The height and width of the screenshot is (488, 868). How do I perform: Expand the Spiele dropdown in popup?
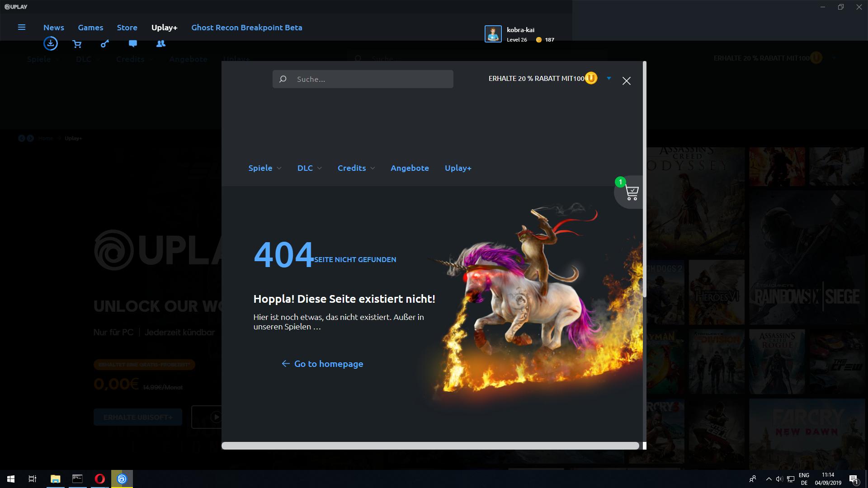pos(265,168)
